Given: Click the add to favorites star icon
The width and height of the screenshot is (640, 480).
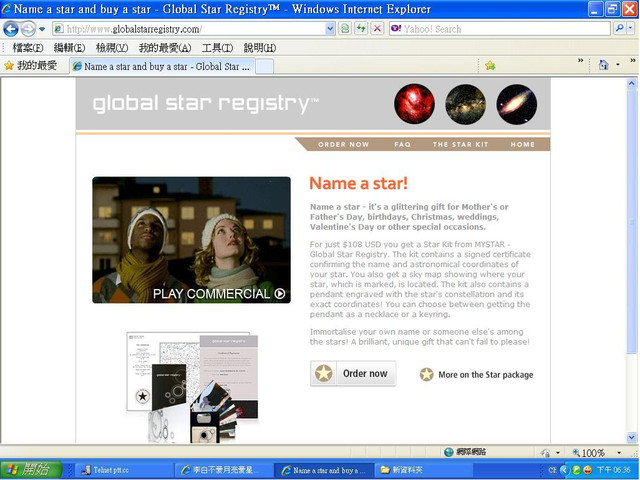Looking at the screenshot, I should [490, 66].
